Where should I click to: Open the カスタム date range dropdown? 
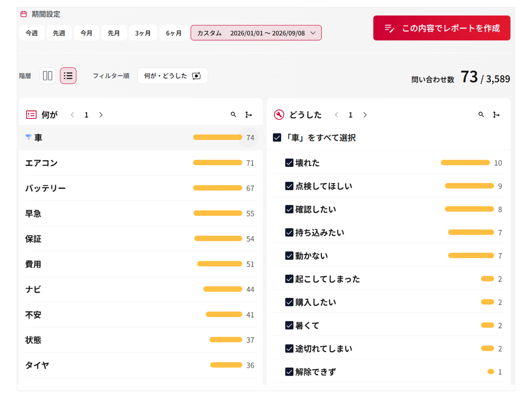[x=256, y=33]
